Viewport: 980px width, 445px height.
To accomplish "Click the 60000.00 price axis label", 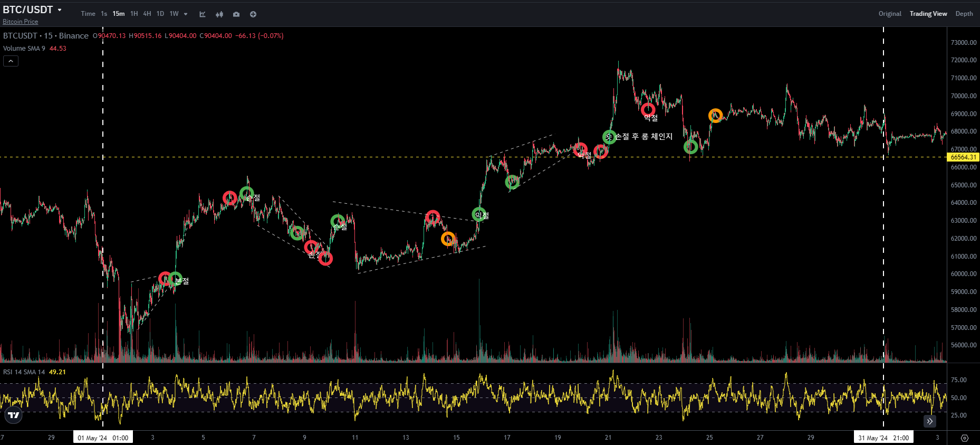I will coord(964,274).
